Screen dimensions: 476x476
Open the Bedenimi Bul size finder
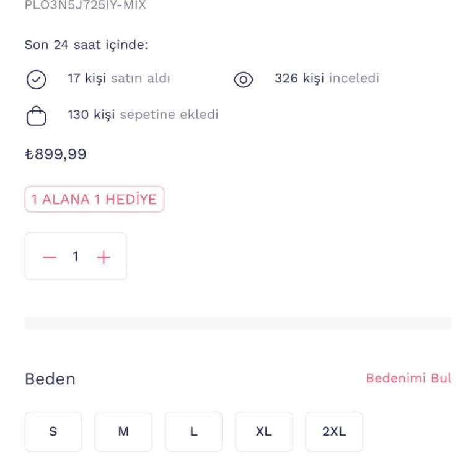[408, 378]
